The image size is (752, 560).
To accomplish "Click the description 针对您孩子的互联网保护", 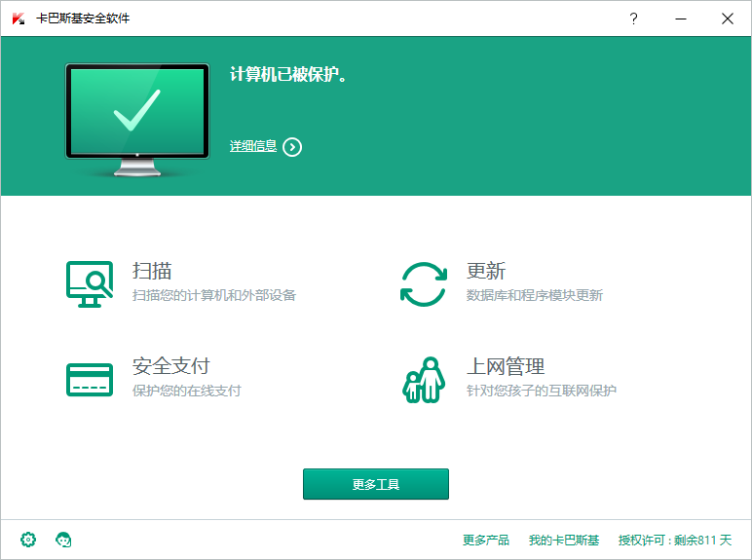I will coord(541,391).
